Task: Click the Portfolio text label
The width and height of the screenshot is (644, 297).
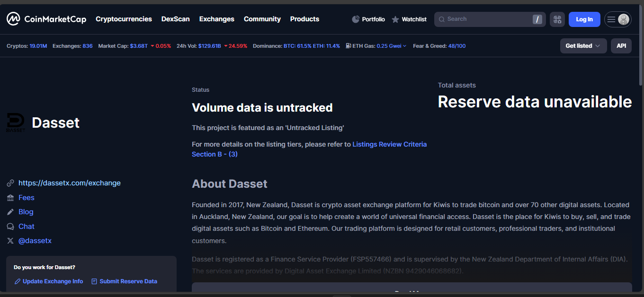Action: [x=374, y=19]
